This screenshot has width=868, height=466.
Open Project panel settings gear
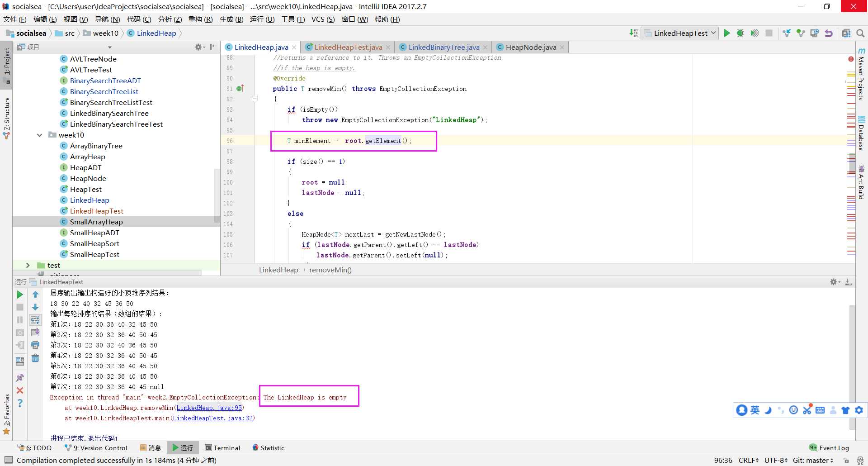point(199,47)
